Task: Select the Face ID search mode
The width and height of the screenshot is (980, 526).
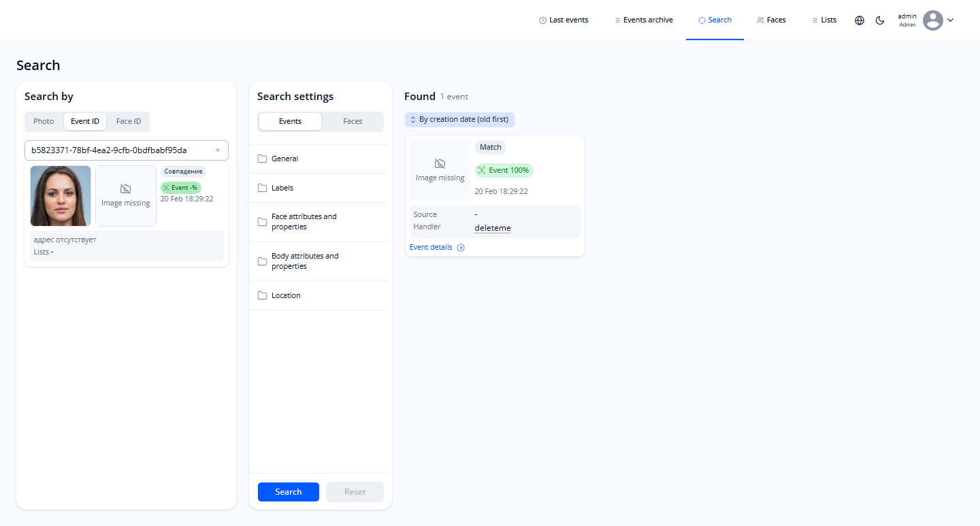Action: (128, 120)
